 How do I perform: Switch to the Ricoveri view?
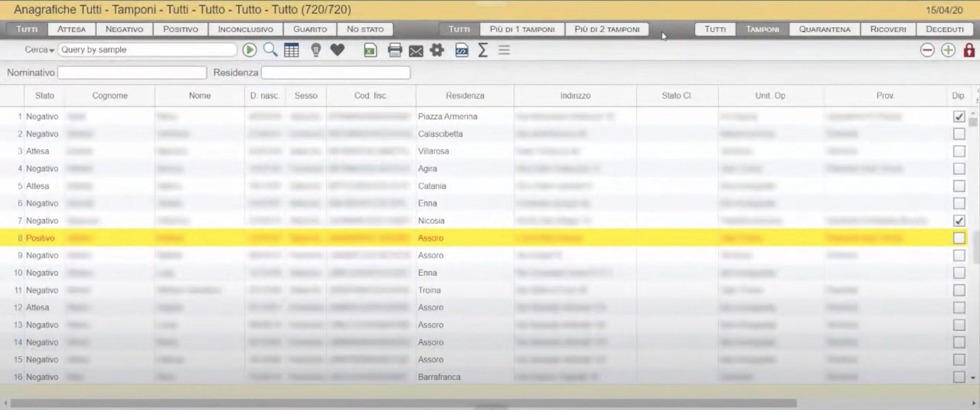[888, 29]
